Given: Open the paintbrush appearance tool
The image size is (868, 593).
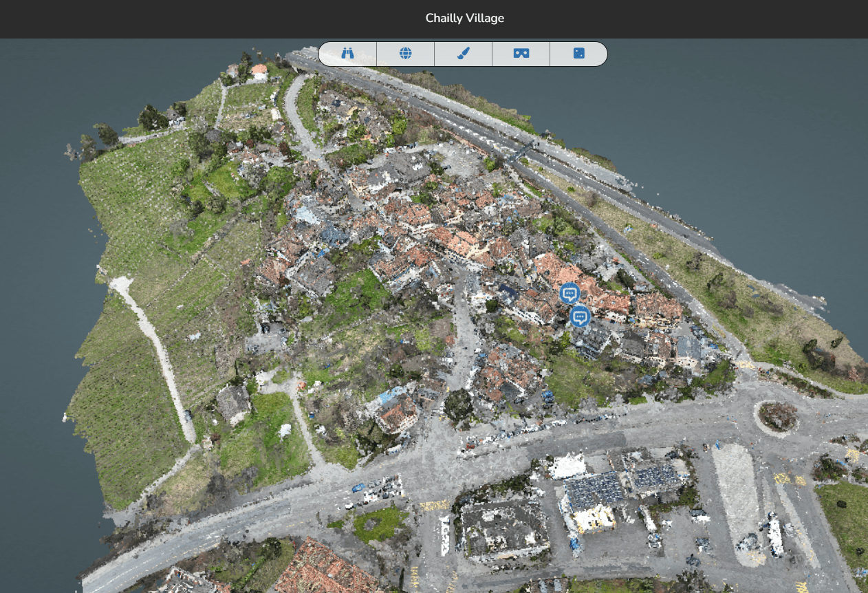Looking at the screenshot, I should [x=464, y=54].
